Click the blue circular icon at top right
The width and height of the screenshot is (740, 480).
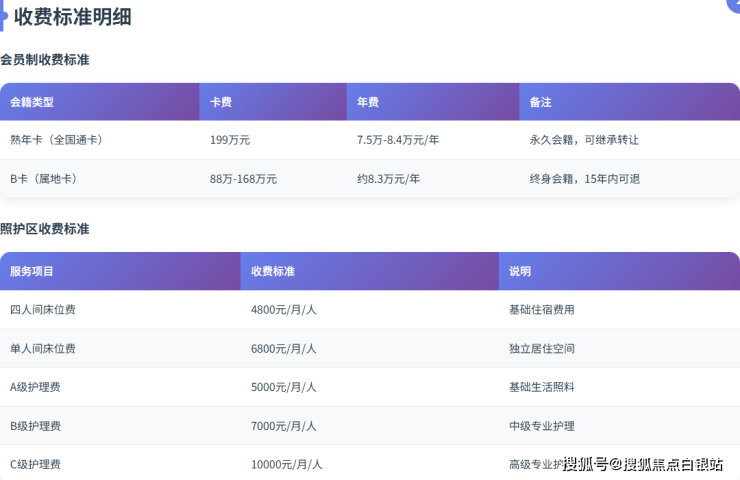pyautogui.click(x=733, y=4)
